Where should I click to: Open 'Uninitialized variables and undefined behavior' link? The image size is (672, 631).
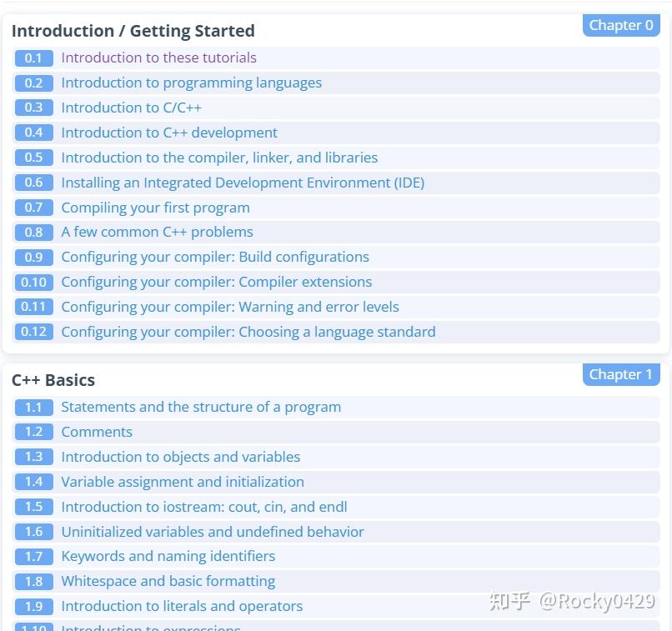click(213, 532)
